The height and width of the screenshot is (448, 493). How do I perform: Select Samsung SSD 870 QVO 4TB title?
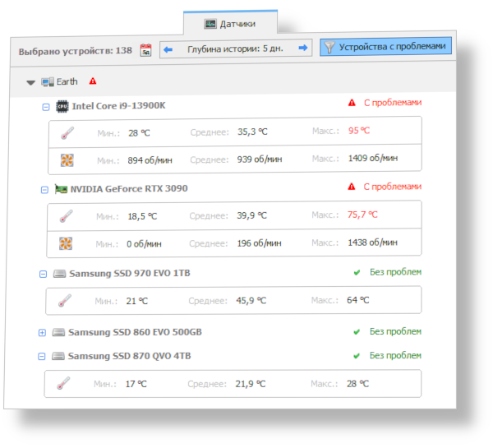pos(129,356)
